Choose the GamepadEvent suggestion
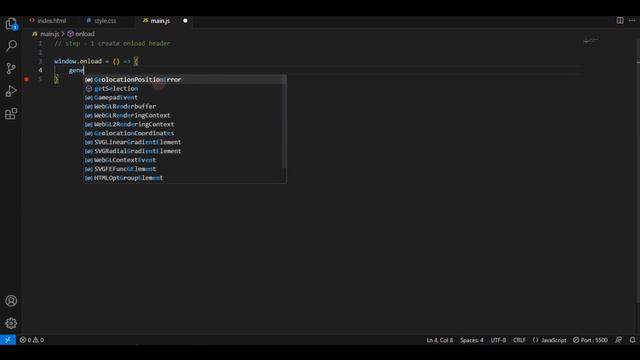 coord(185,97)
